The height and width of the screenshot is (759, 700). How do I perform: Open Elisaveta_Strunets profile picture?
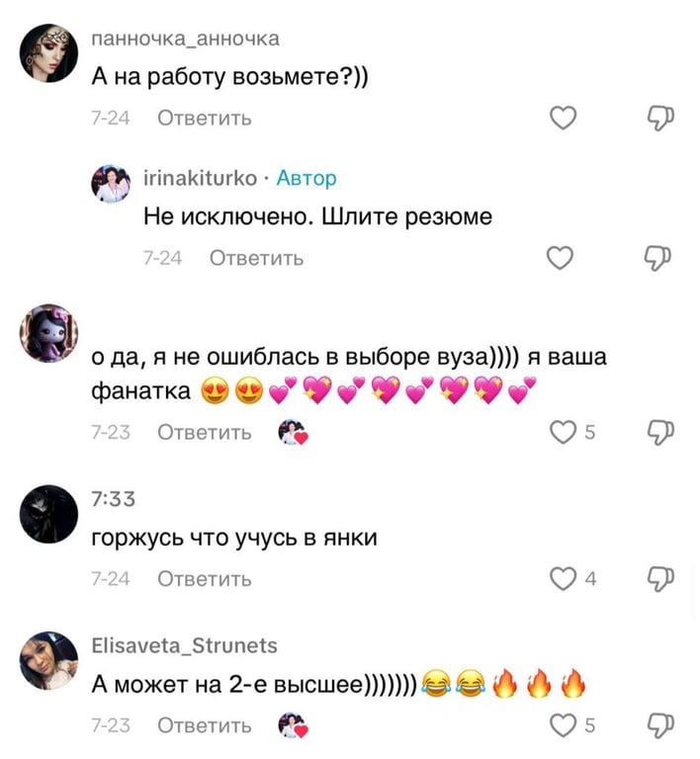click(48, 660)
